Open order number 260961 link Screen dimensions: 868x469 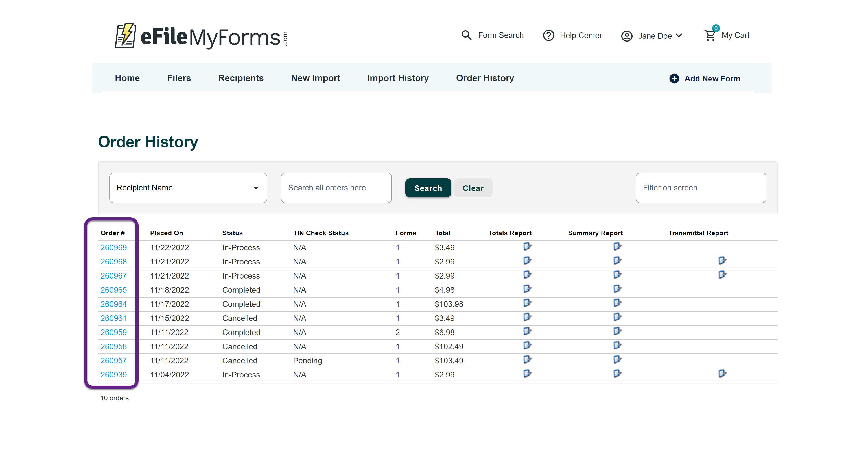tap(113, 318)
